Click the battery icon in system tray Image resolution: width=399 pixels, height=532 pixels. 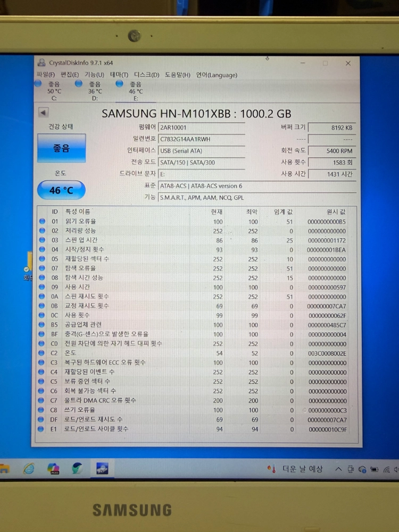pos(374,470)
